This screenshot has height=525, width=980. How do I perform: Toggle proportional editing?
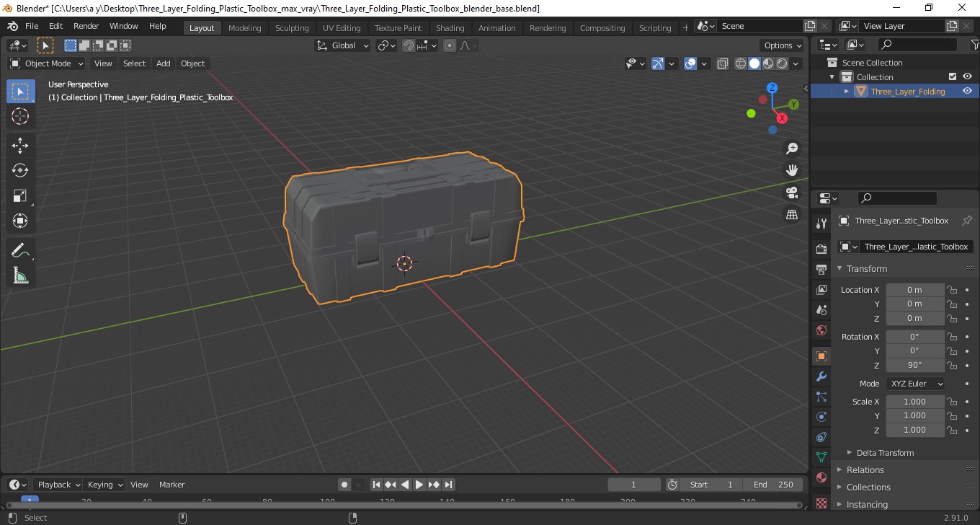450,45
